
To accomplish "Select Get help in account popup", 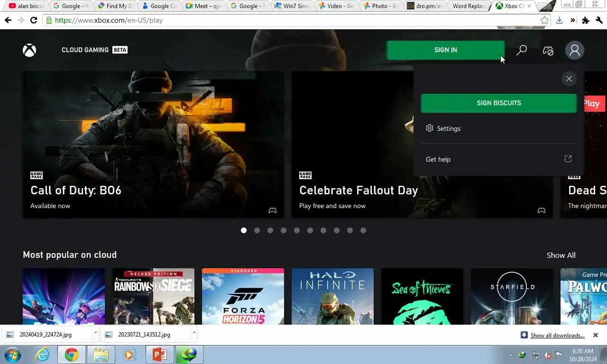I will (x=499, y=159).
